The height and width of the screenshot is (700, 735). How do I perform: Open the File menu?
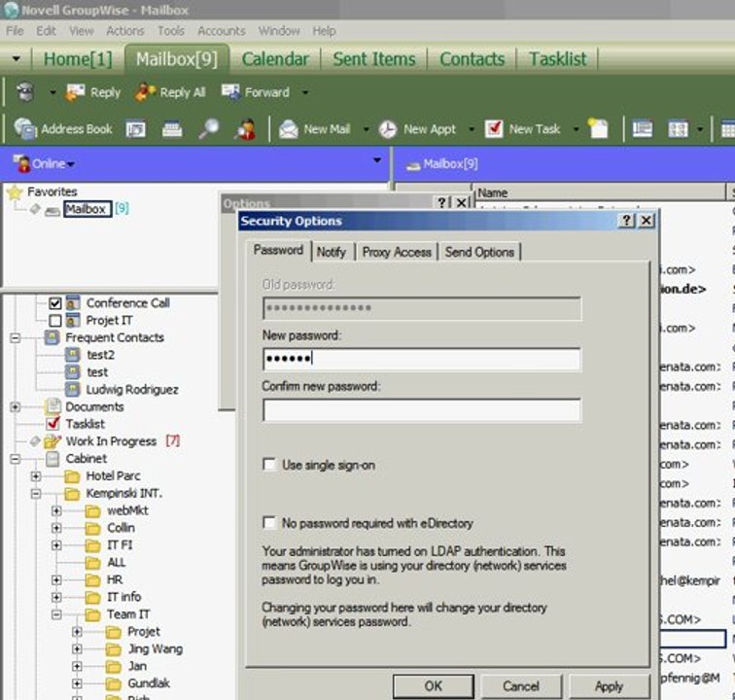coord(15,31)
